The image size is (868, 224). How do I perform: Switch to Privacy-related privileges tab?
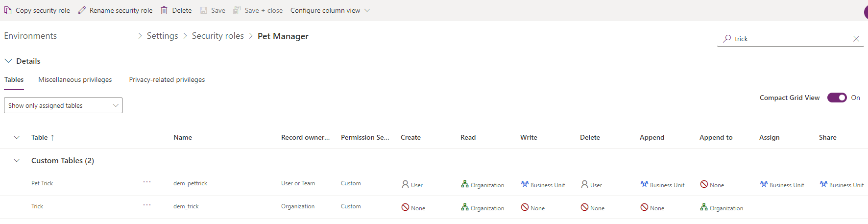(167, 79)
